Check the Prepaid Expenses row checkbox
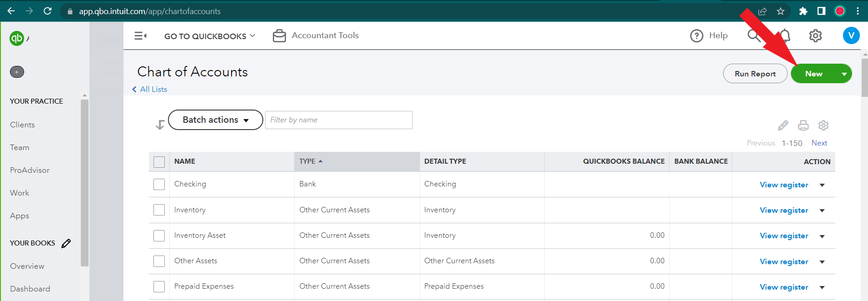 pos(159,286)
